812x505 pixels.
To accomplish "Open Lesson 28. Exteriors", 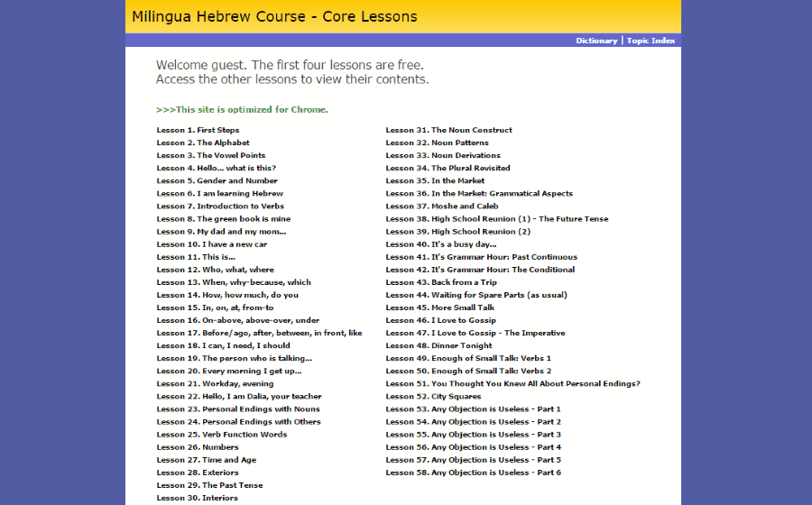I will pyautogui.click(x=198, y=473).
